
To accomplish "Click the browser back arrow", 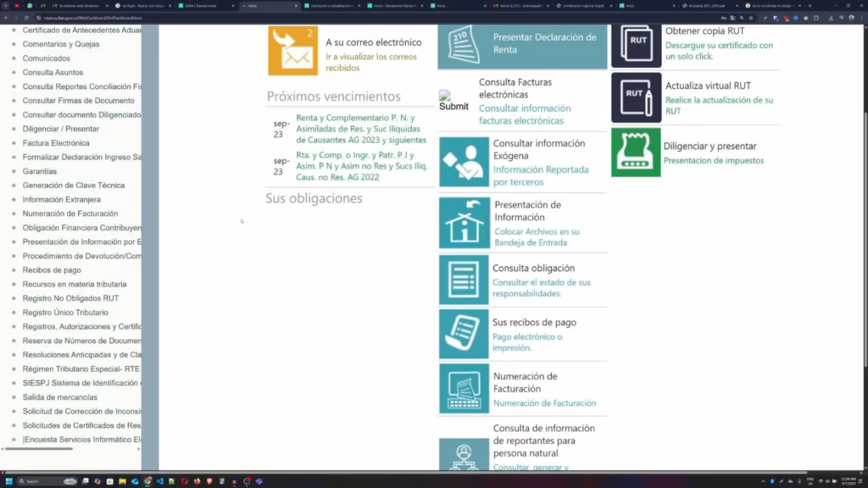I will pyautogui.click(x=6, y=18).
